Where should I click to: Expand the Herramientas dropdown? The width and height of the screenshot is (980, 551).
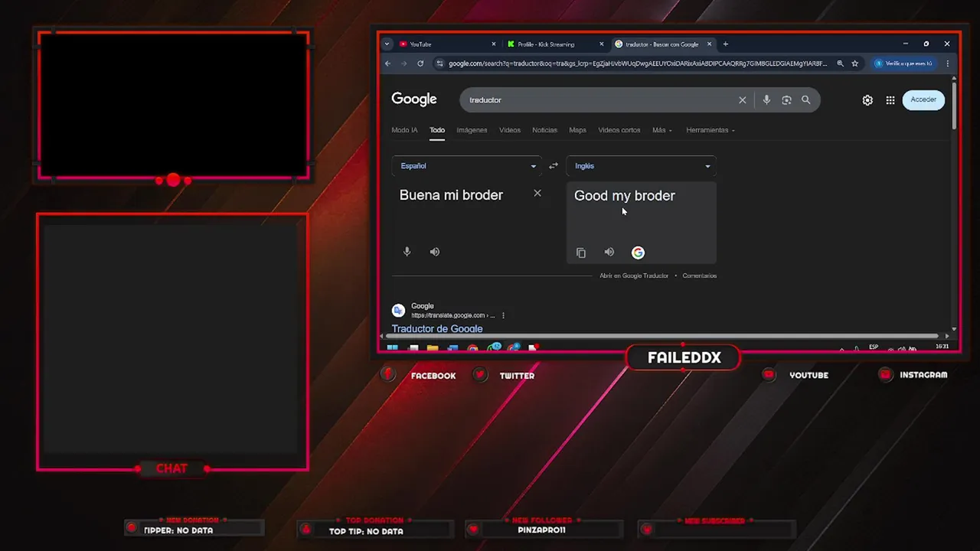710,130
